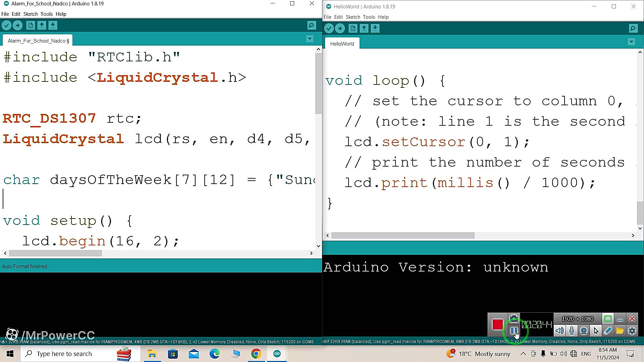The height and width of the screenshot is (362, 644).
Task: Take a screenshot with recorder camera icon
Action: coord(514,318)
